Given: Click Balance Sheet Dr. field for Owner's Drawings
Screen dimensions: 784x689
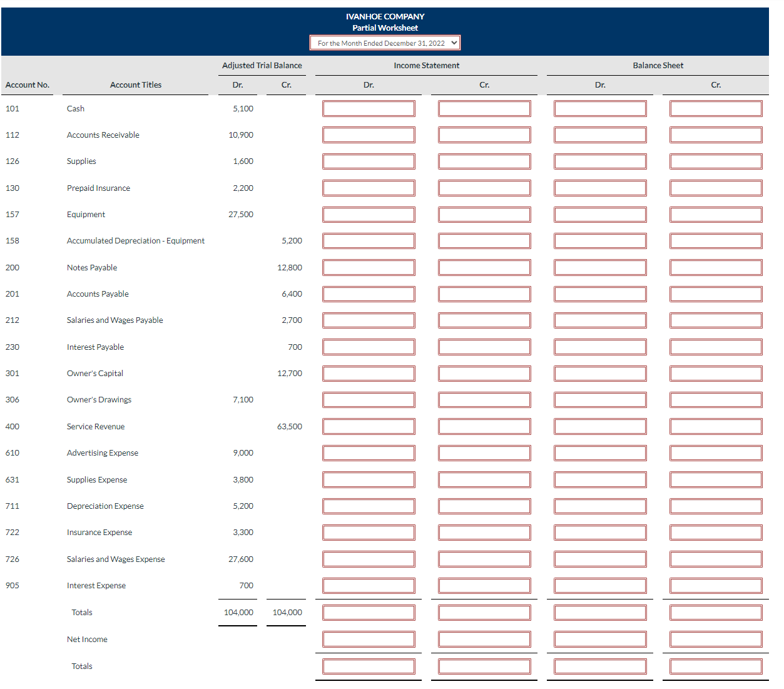Looking at the screenshot, I should click(600, 400).
